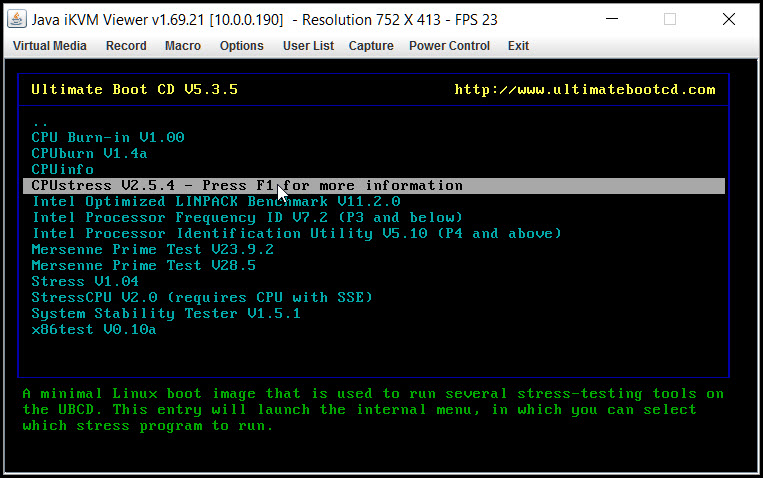Open the Options menu
Viewport: 763px width, 478px height.
pyautogui.click(x=241, y=46)
